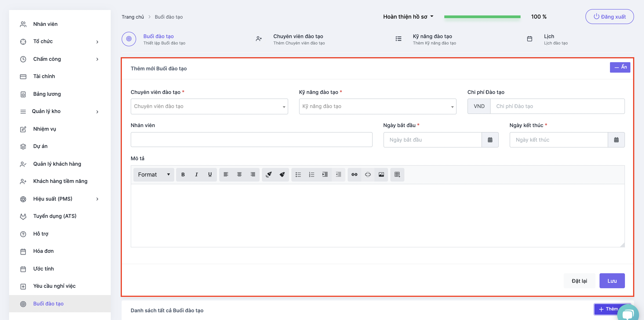This screenshot has width=644, height=320.
Task: Expand the Quản lý kho chevron
Action: pos(97,112)
